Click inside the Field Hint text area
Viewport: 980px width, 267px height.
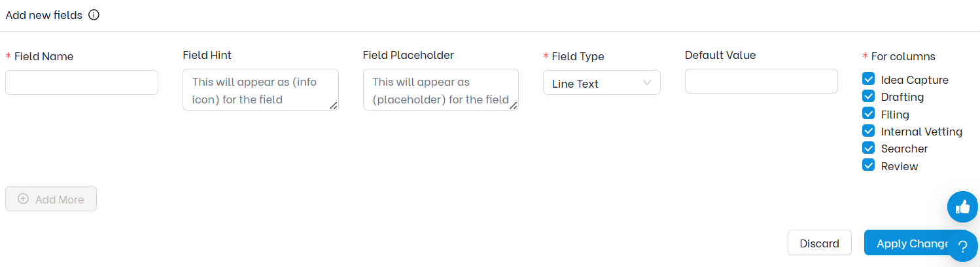point(260,90)
